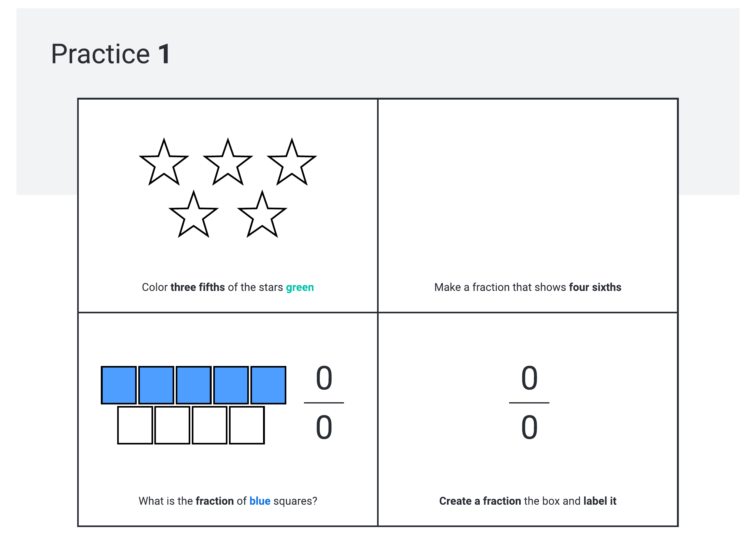Select the "What is the fraction of blue squares?" text
Image resolution: width=756 pixels, height=551 pixels.
point(228,501)
